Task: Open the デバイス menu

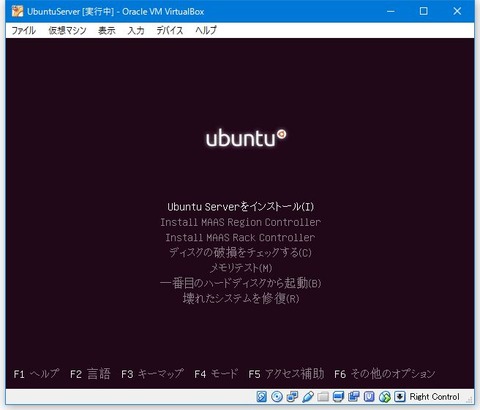Action: (170, 31)
